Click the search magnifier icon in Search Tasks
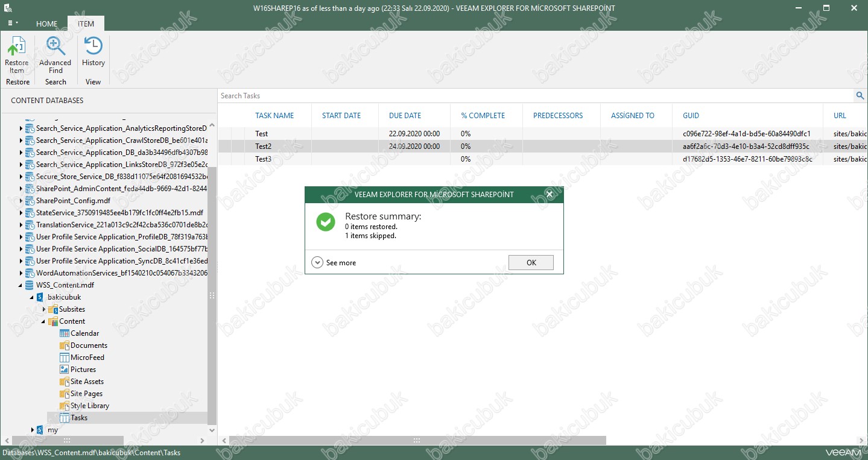 click(x=860, y=95)
